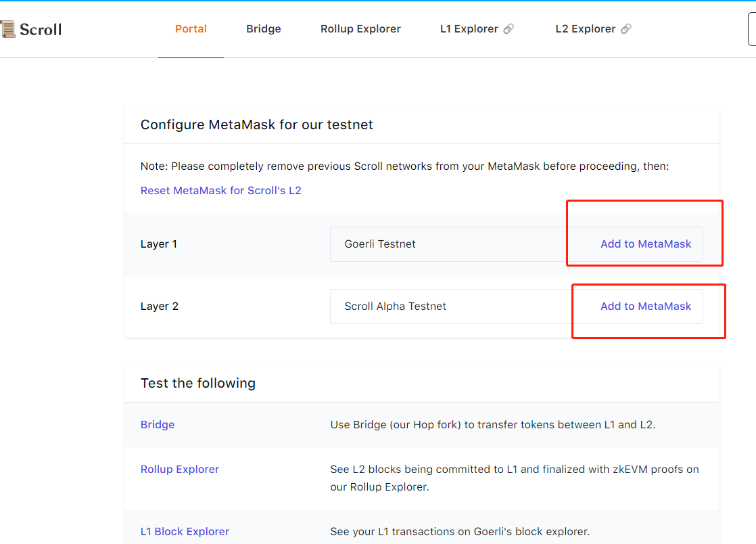
Task: Open the Rollup Explorer link in the list
Action: point(179,470)
